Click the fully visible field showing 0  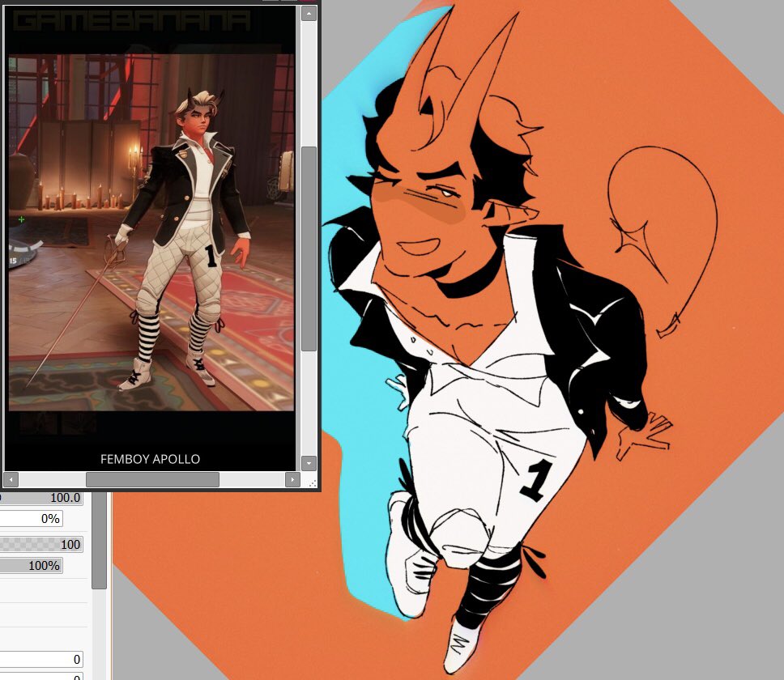(41, 660)
